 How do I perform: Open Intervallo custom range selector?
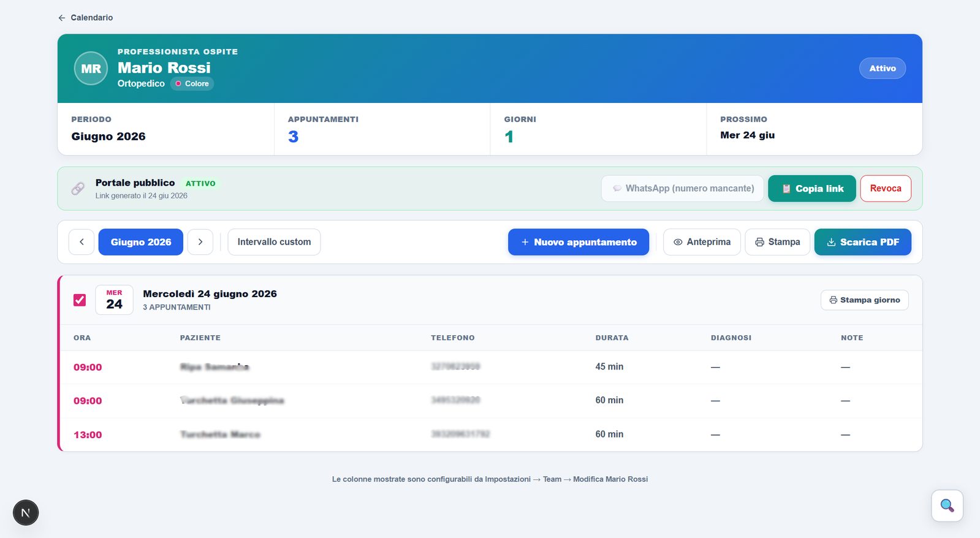point(274,242)
